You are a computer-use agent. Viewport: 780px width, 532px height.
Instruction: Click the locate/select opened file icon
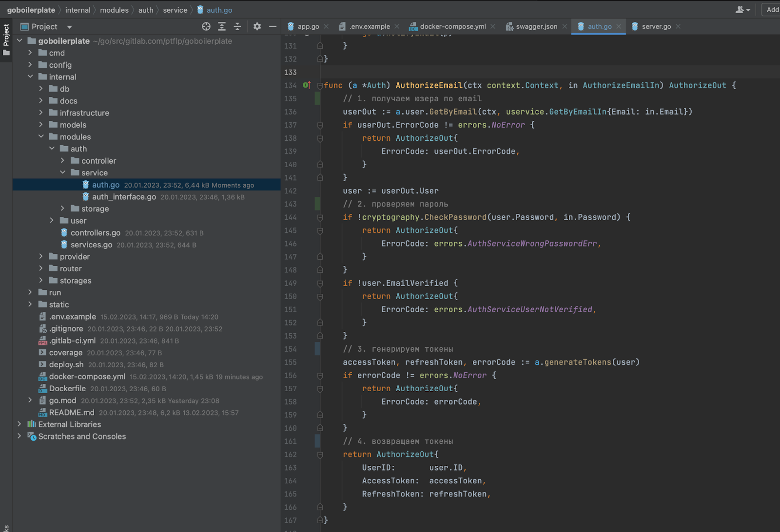pos(206,27)
